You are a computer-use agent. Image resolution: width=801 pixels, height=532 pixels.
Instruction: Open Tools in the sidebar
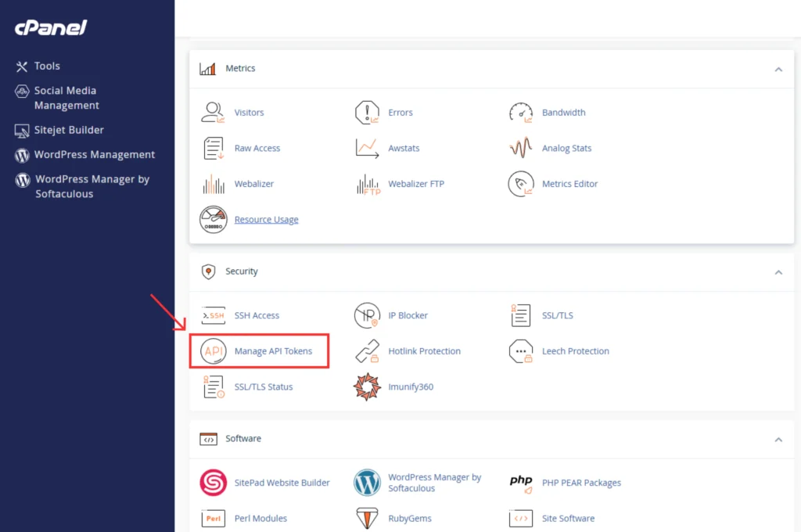(38, 66)
